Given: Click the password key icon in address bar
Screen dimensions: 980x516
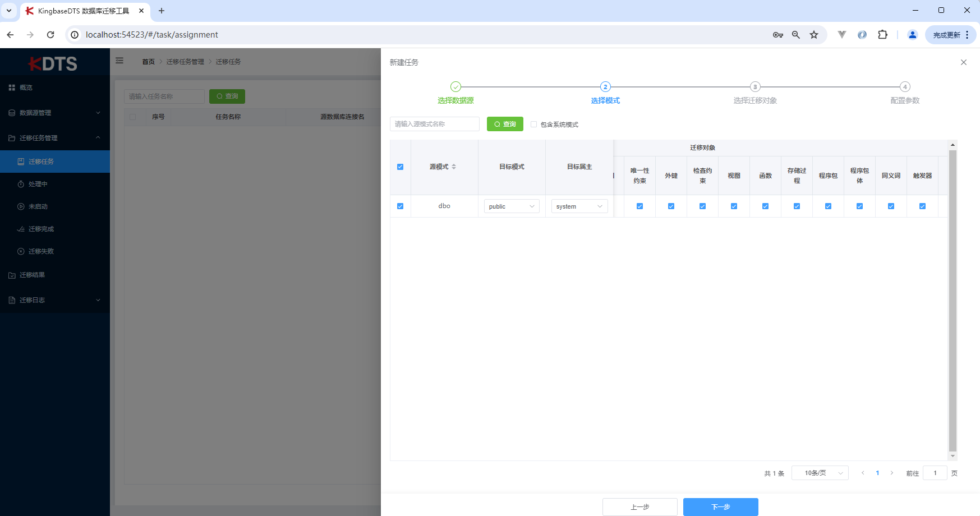Looking at the screenshot, I should [777, 35].
